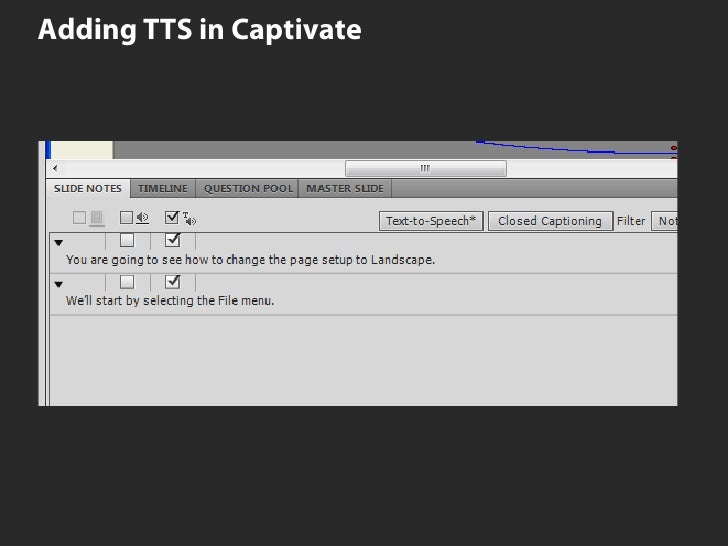Collapse the File menu note row arrow
728x546 pixels.
(x=58, y=285)
